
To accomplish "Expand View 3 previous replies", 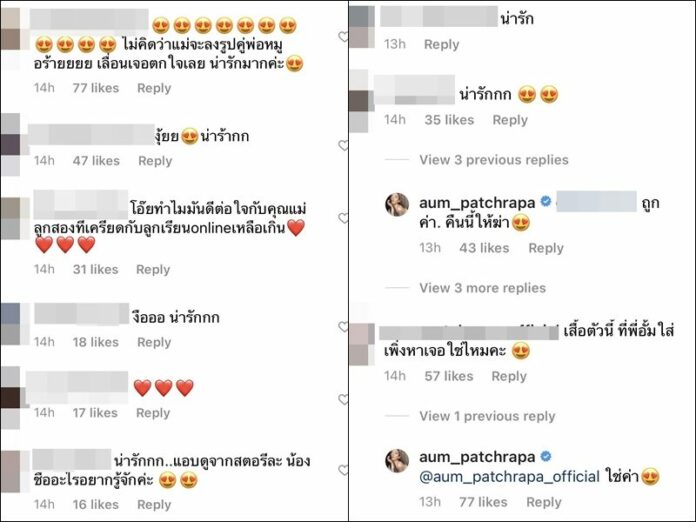I will 494,160.
